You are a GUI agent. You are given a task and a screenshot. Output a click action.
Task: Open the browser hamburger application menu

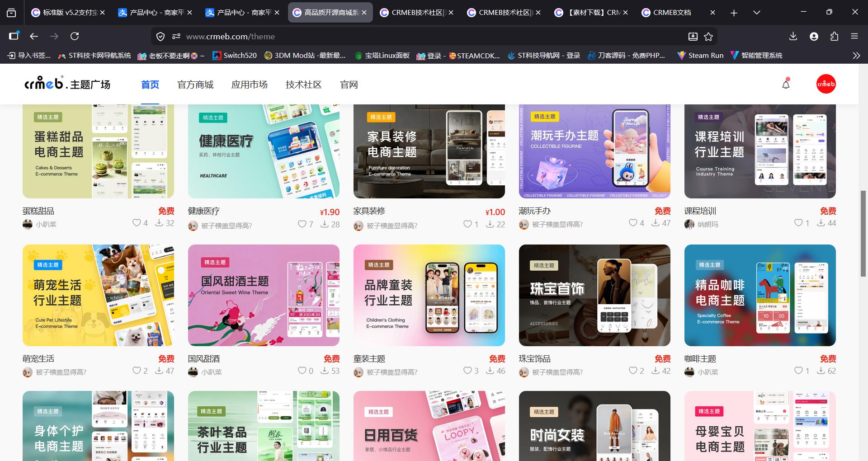point(854,37)
